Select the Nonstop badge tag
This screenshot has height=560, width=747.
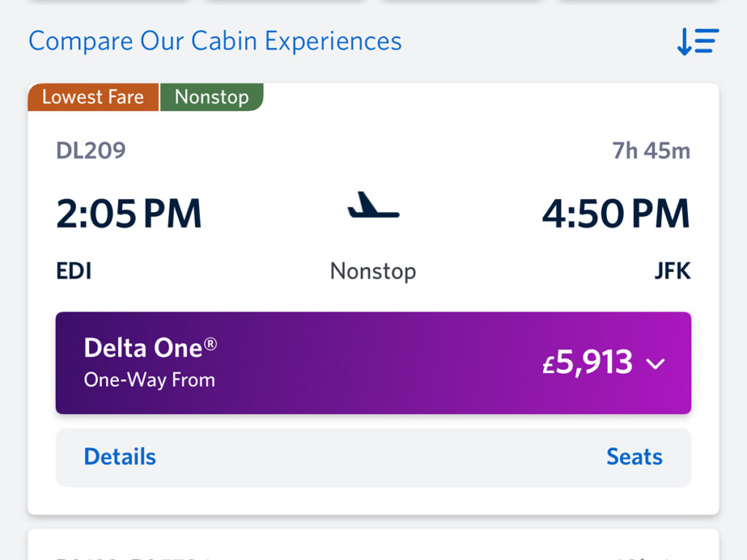coord(212,96)
